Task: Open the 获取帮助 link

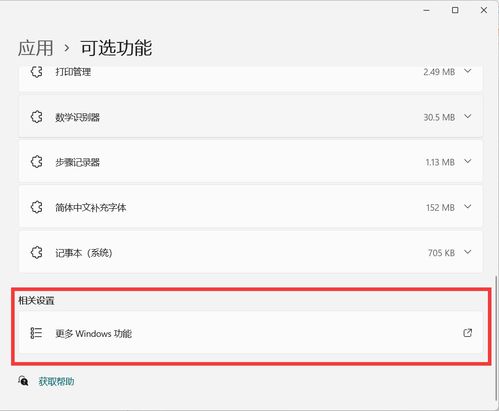Action: click(x=56, y=381)
